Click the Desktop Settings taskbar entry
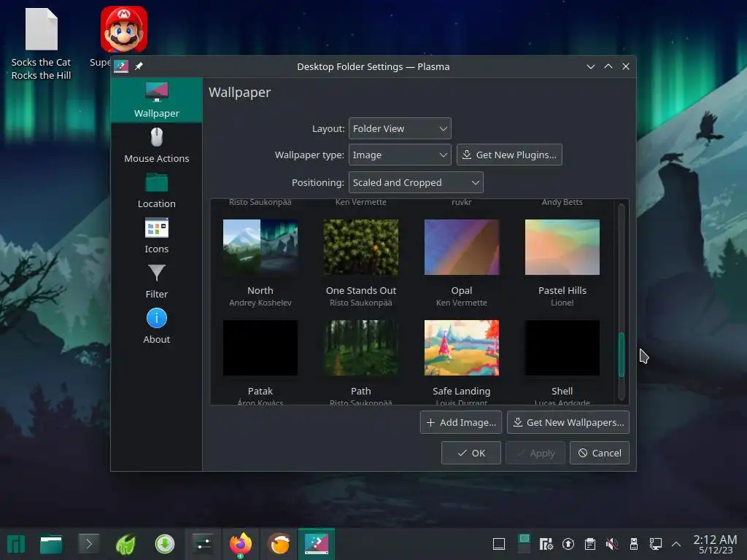747x560 pixels. 317,544
